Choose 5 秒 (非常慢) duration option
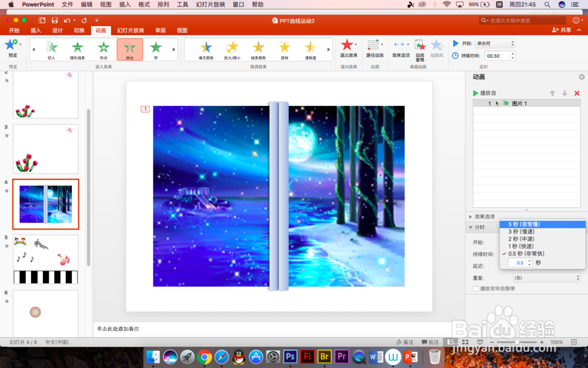This screenshot has width=588, height=368. pos(543,224)
